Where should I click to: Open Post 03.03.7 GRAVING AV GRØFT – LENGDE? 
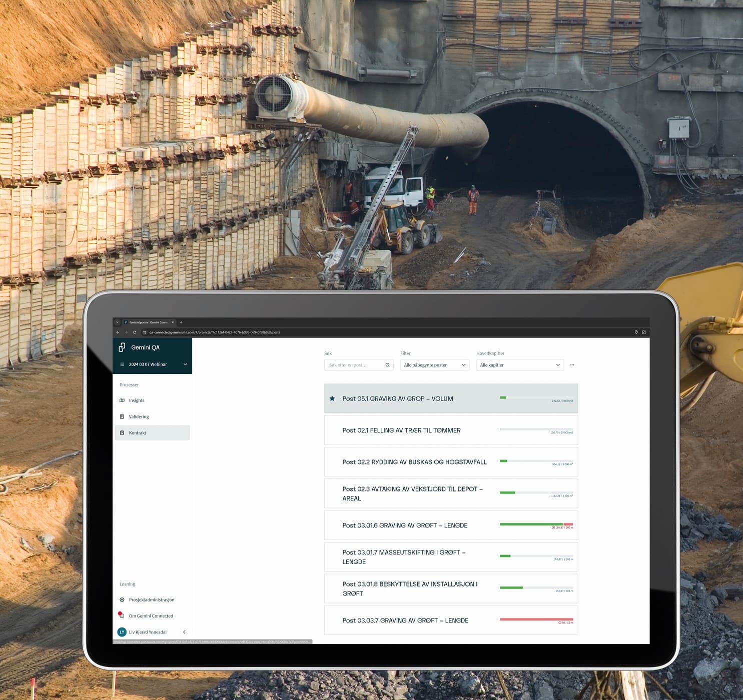pyautogui.click(x=405, y=620)
